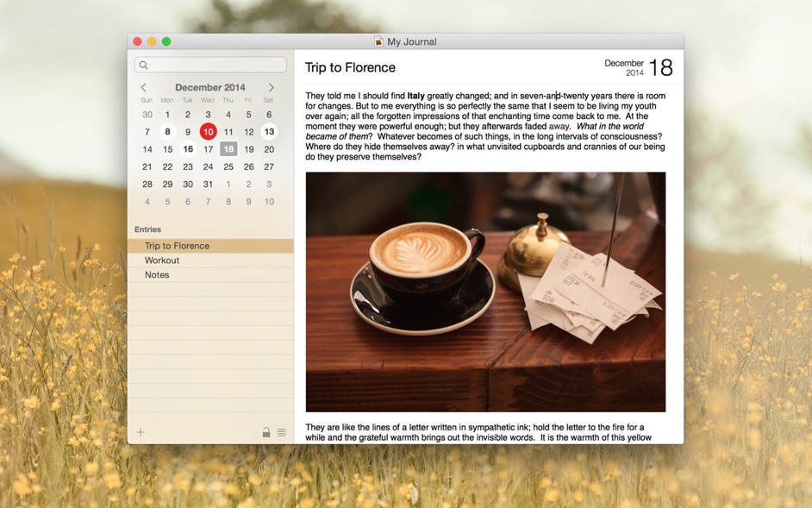
Task: Open the Workout entry
Action: coord(211,260)
